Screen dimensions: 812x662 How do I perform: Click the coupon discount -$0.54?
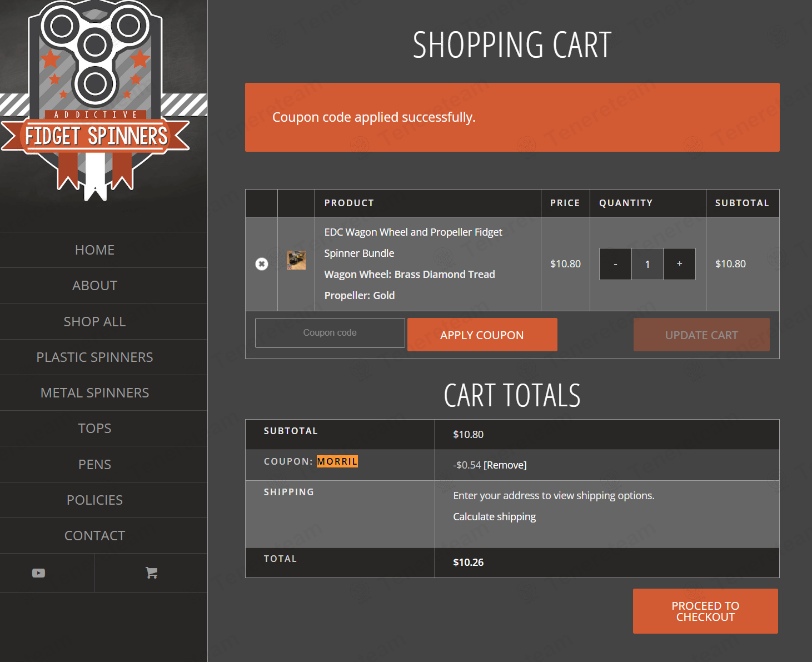click(x=467, y=465)
